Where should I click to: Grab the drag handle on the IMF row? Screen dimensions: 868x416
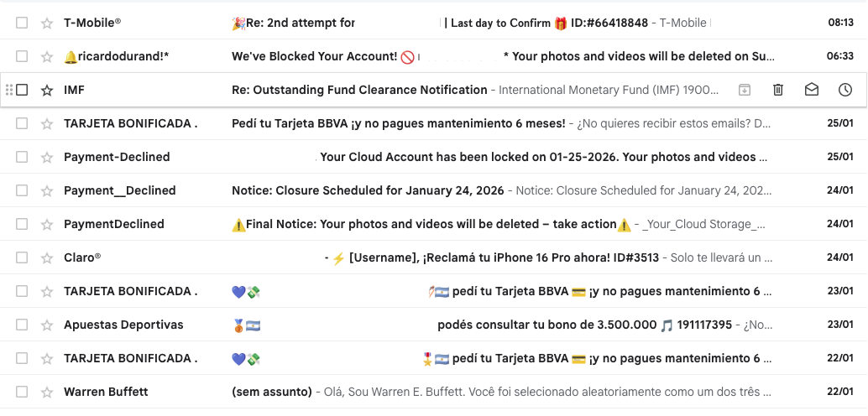click(x=9, y=90)
